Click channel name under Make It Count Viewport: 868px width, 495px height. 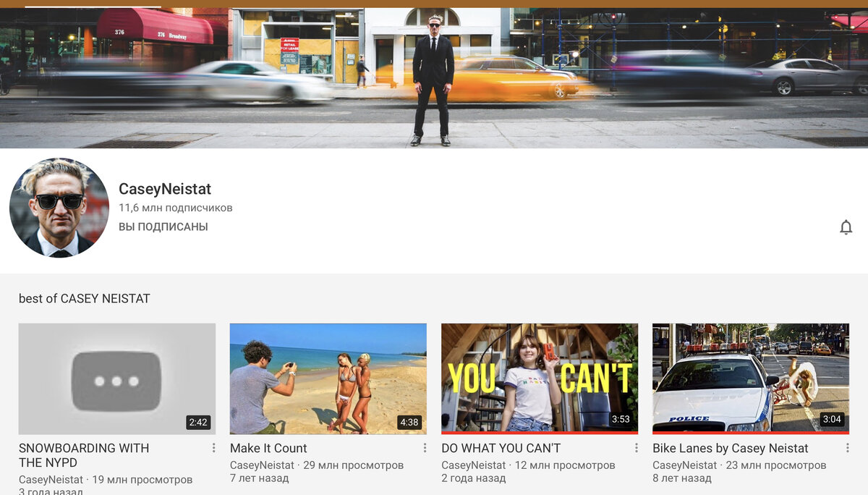coord(262,465)
